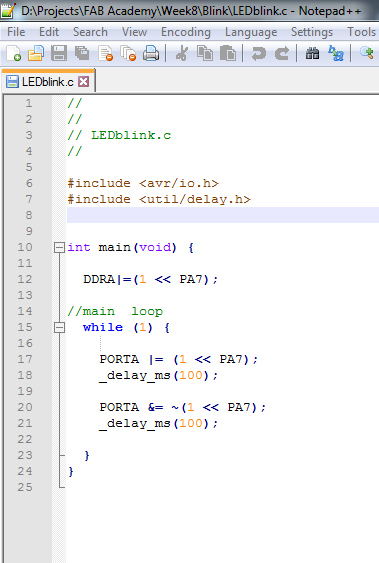Open Find with the binoculars icon
This screenshot has width=379, height=563.
pyautogui.click(x=313, y=53)
